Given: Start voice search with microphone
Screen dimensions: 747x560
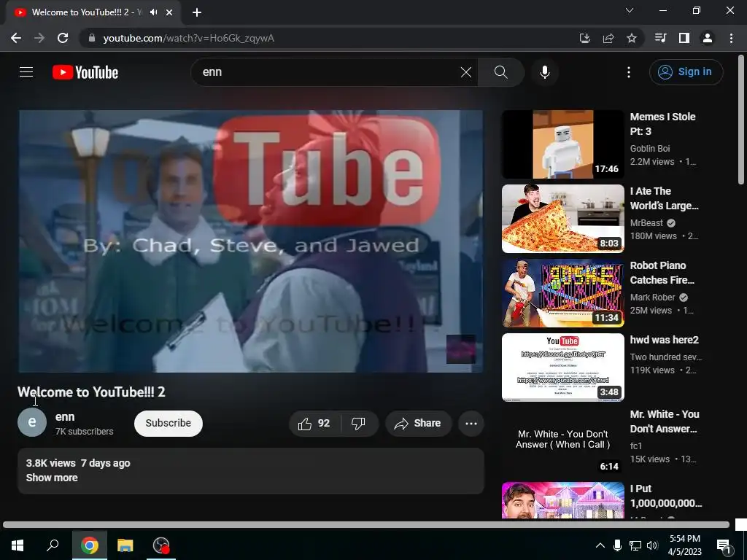Looking at the screenshot, I should 545,72.
